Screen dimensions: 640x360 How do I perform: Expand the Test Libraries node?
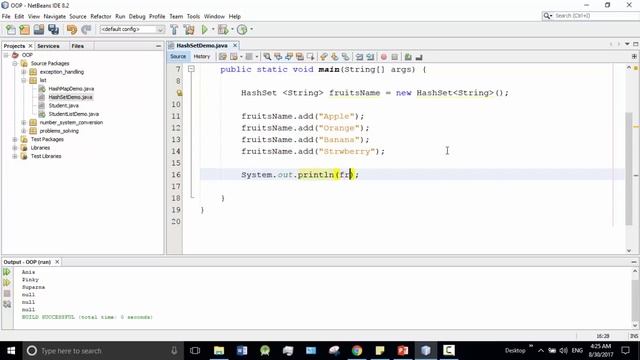pyautogui.click(x=15, y=156)
